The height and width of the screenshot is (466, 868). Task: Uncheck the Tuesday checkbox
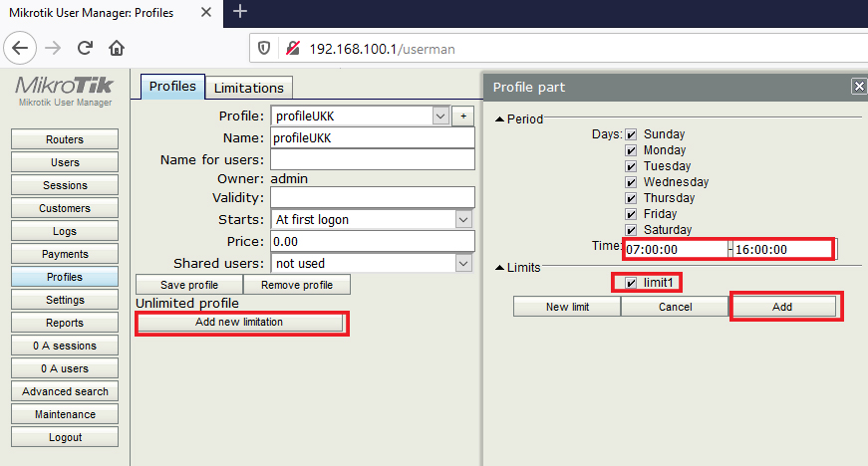[x=631, y=166]
